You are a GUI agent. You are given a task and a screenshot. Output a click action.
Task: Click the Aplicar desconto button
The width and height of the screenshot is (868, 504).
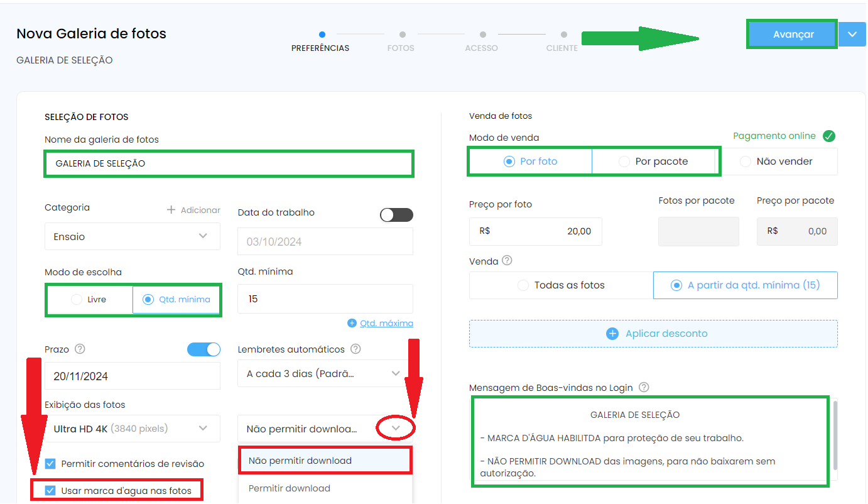pyautogui.click(x=653, y=334)
